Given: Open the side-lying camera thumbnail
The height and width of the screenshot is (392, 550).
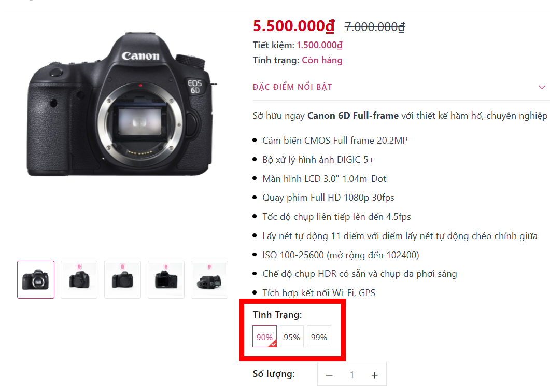Looking at the screenshot, I should coord(209,279).
